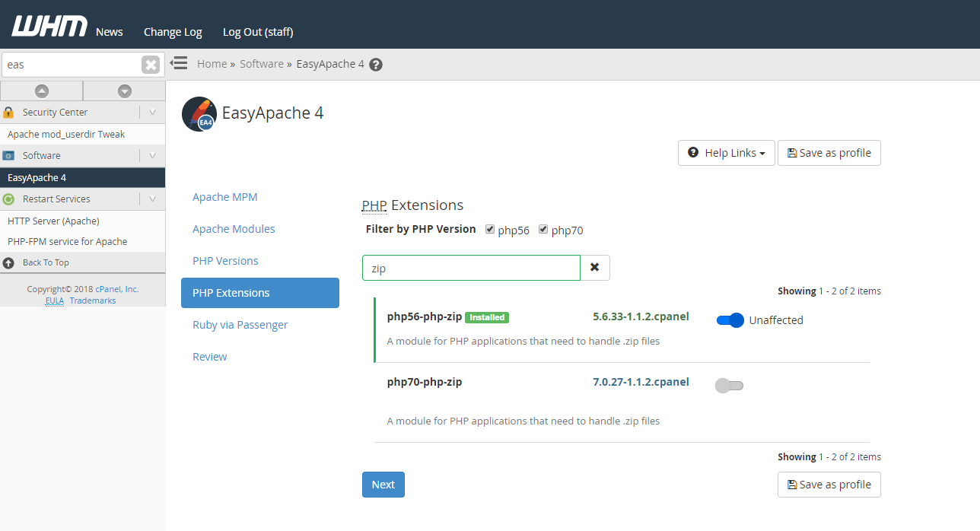Click the EasyApache 4 feather logo
This screenshot has width=980, height=531.
[x=199, y=114]
